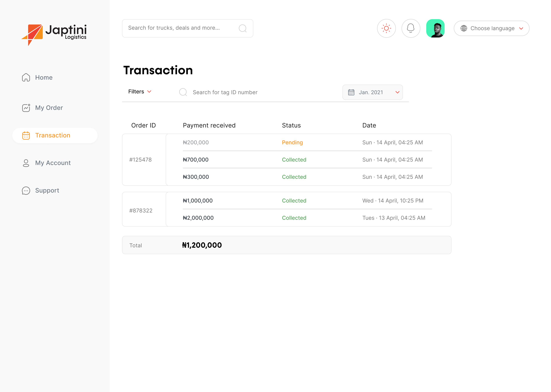Click the Status column header

pos(291,125)
